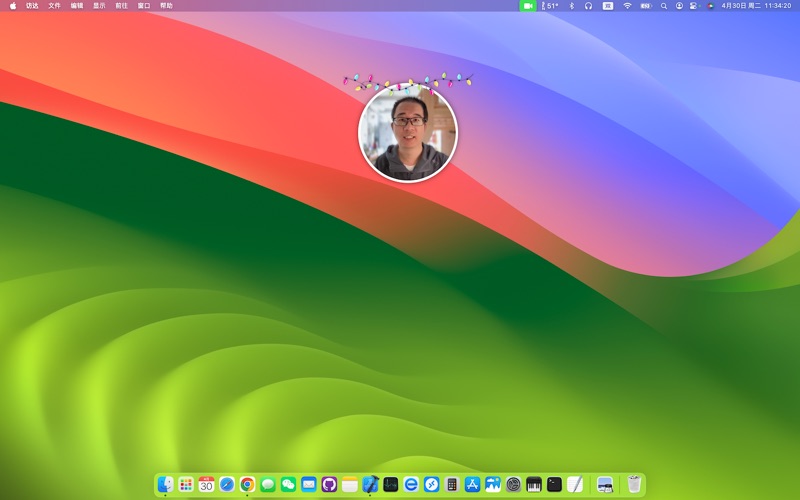Open the Apple menu
This screenshot has height=500, width=800.
point(13,6)
